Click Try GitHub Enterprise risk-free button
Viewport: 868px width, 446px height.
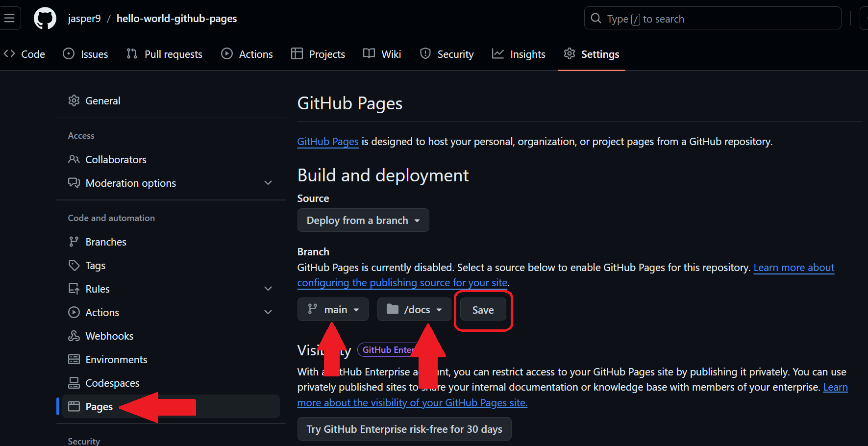[404, 429]
